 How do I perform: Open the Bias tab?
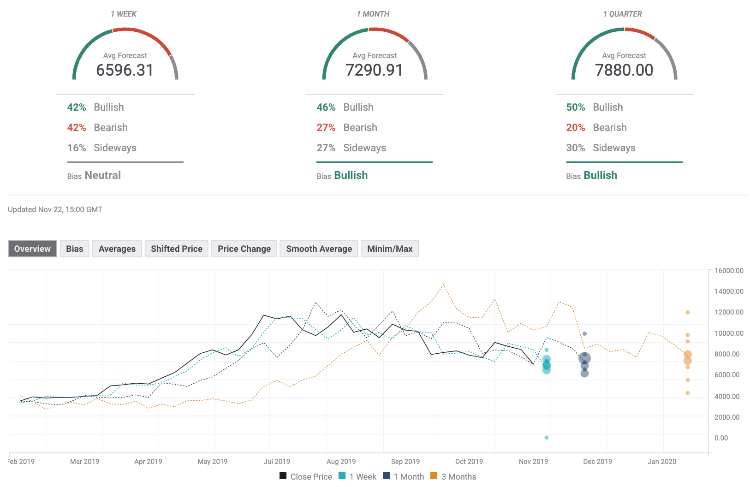[x=75, y=249]
